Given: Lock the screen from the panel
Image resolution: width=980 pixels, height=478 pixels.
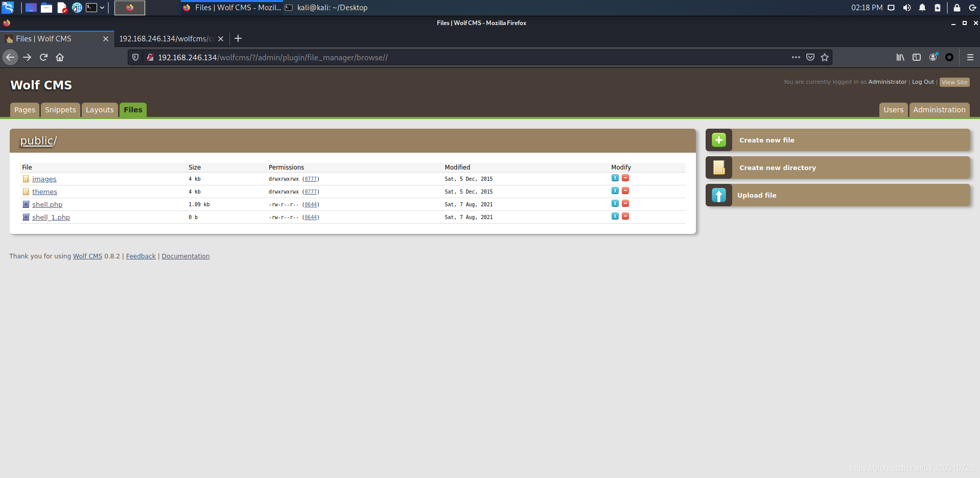Looking at the screenshot, I should pyautogui.click(x=957, y=8).
